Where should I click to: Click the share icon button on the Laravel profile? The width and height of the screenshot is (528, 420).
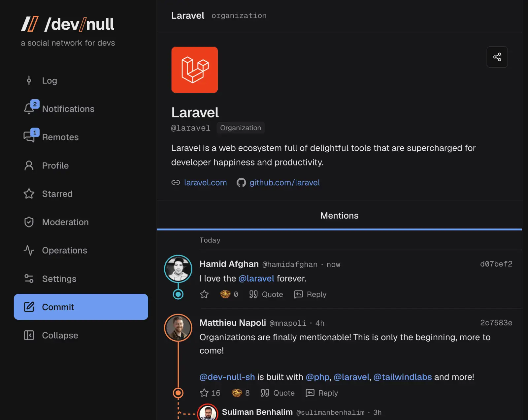coord(497,57)
